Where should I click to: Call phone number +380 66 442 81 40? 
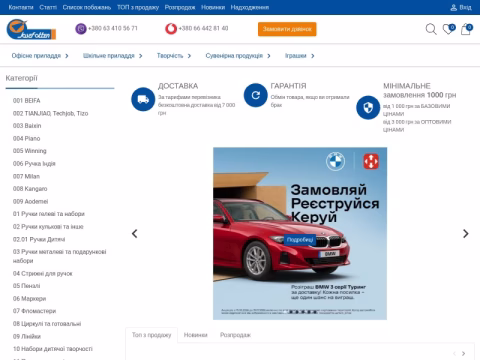pyautogui.click(x=203, y=28)
